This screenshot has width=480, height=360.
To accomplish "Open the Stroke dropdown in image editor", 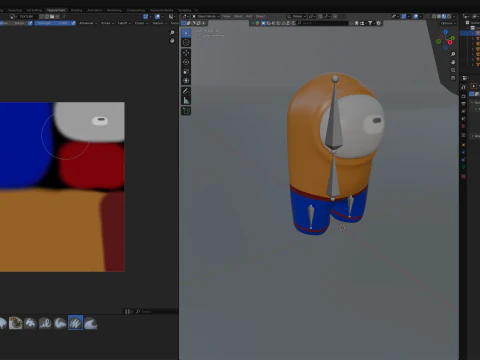I will (107, 23).
